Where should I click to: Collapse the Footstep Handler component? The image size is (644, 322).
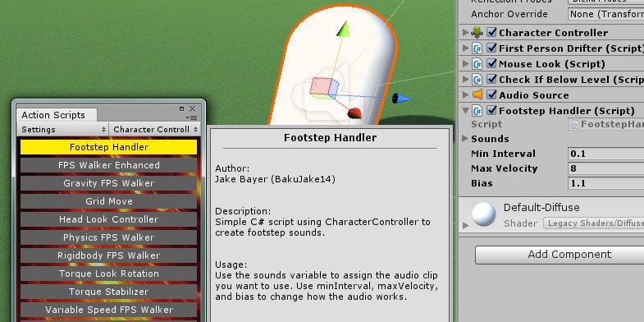point(465,111)
